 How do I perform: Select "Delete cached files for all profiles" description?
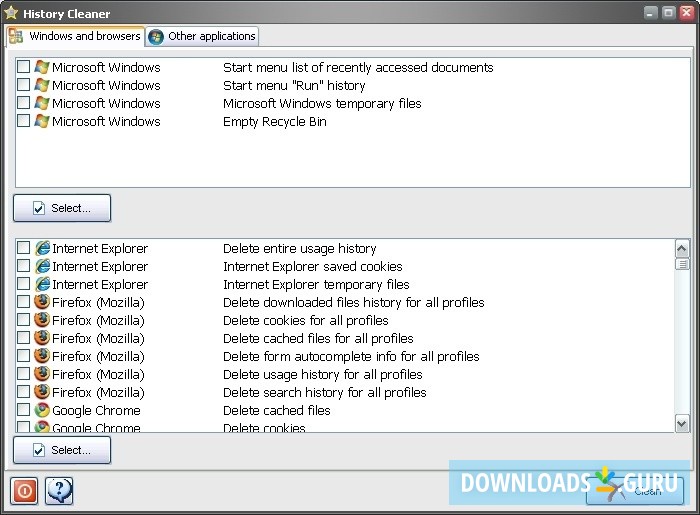click(318, 338)
